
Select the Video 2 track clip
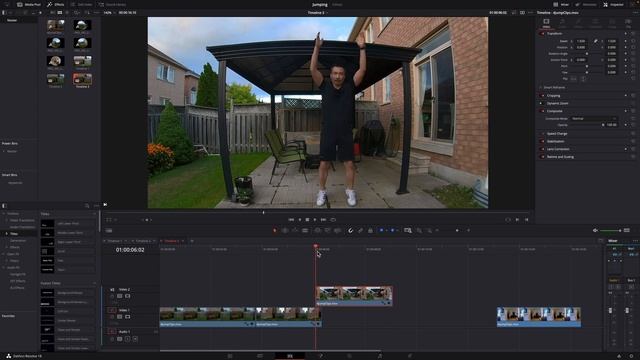pyautogui.click(x=354, y=296)
